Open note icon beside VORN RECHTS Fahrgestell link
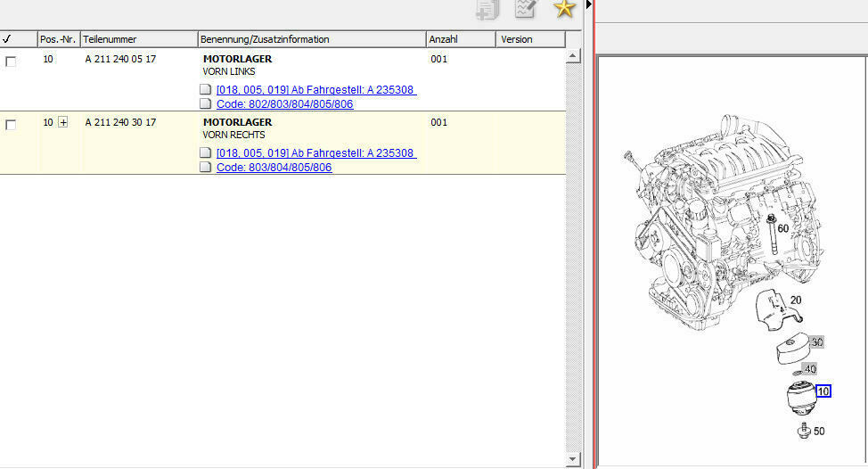 (x=205, y=152)
